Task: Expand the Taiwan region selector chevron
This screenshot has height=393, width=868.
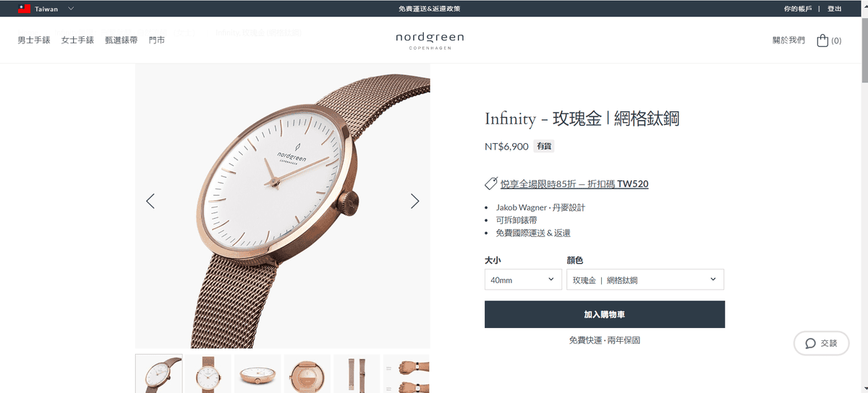Action: point(70,9)
